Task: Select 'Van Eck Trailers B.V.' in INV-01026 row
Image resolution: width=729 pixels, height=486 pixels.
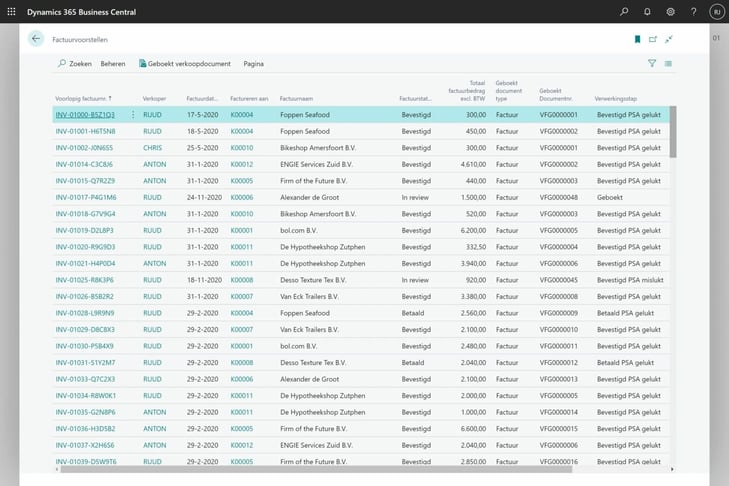Action: click(309, 297)
